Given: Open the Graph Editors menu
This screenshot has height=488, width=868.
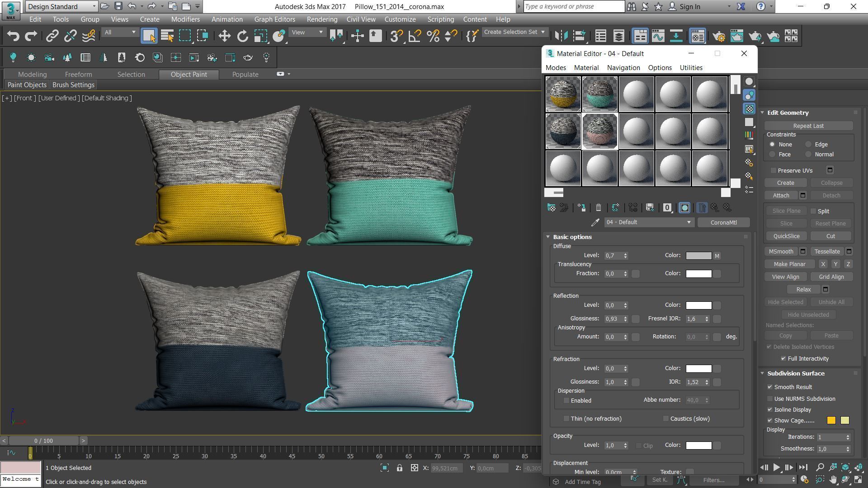Looking at the screenshot, I should click(x=274, y=19).
